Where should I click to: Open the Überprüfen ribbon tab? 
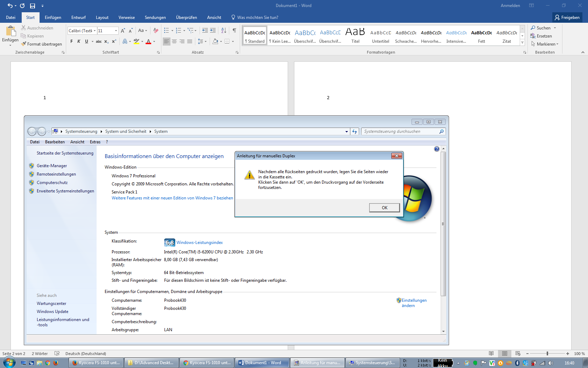[x=187, y=18]
